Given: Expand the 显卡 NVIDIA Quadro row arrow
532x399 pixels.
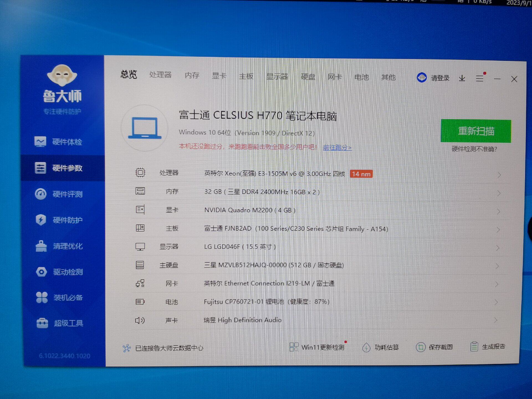Looking at the screenshot, I should (x=498, y=212).
